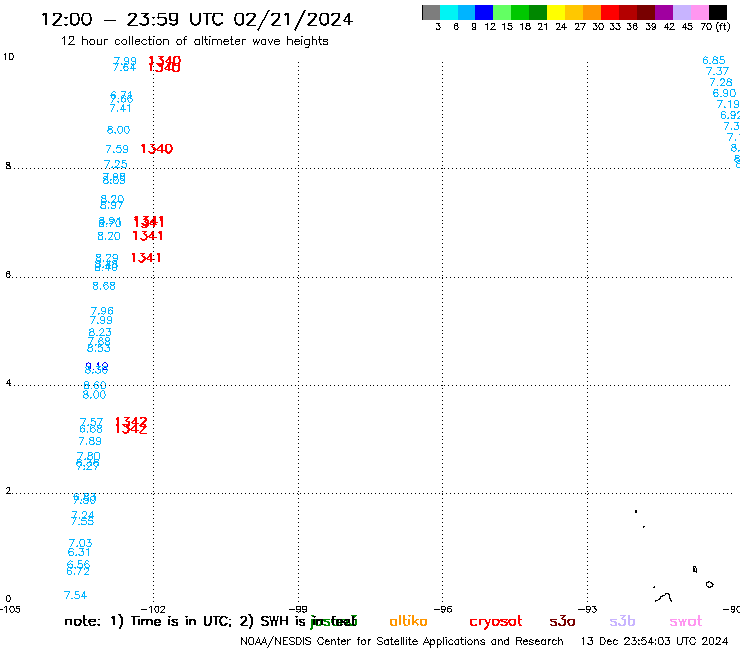
Task: Click the wave height value 7.03
Action: point(80,543)
